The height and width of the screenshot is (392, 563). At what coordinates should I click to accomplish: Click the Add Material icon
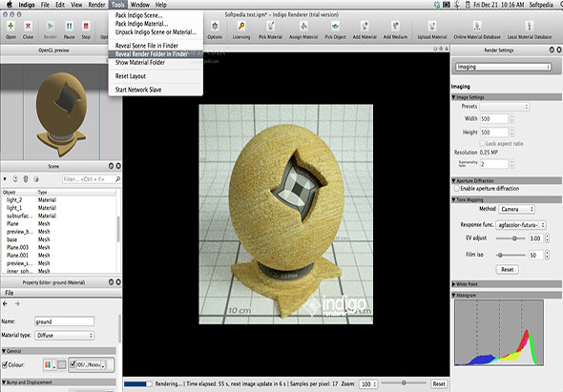365,26
